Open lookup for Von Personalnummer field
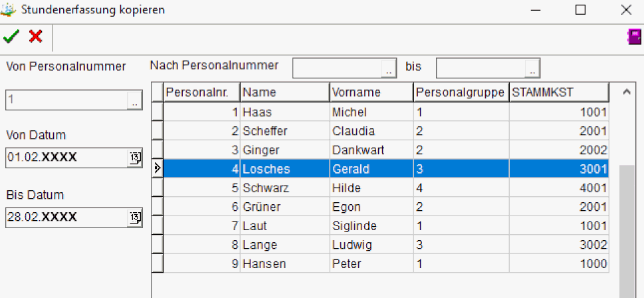644x298 pixels. pos(135,100)
